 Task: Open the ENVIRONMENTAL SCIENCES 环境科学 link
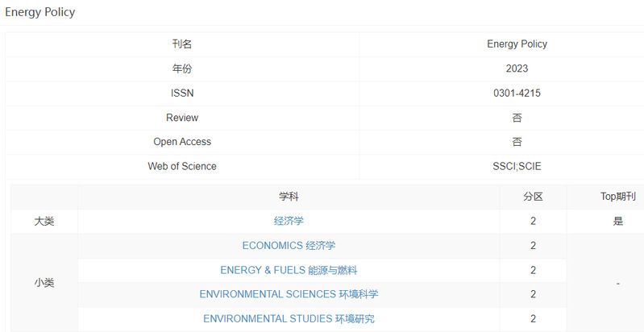coord(289,294)
